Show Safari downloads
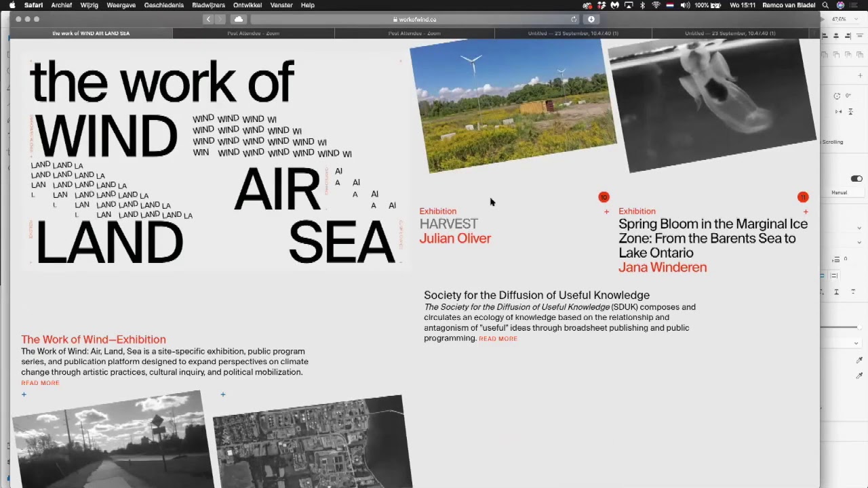Screen dimensions: 868x488 click(591, 19)
